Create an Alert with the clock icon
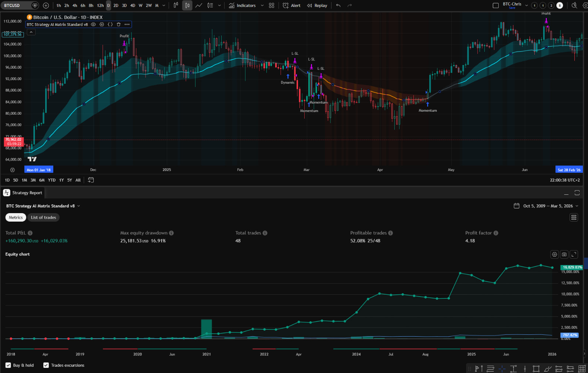 tap(292, 6)
